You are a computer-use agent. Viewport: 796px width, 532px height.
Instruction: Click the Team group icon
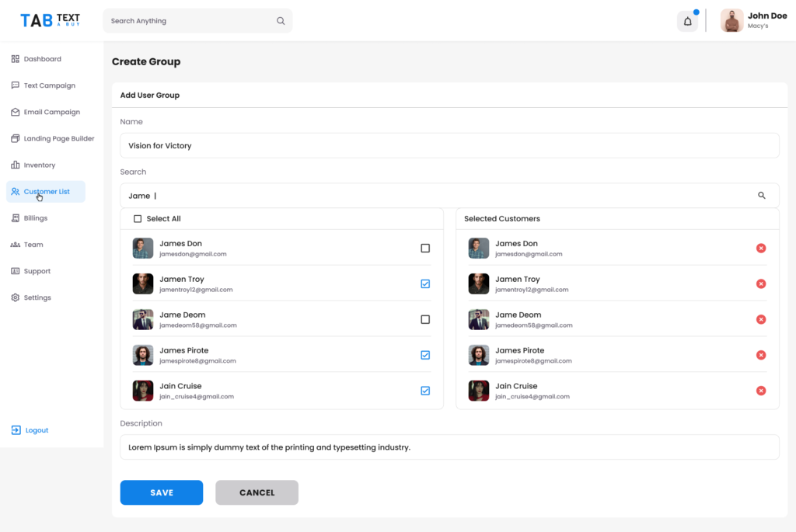pyautogui.click(x=16, y=245)
